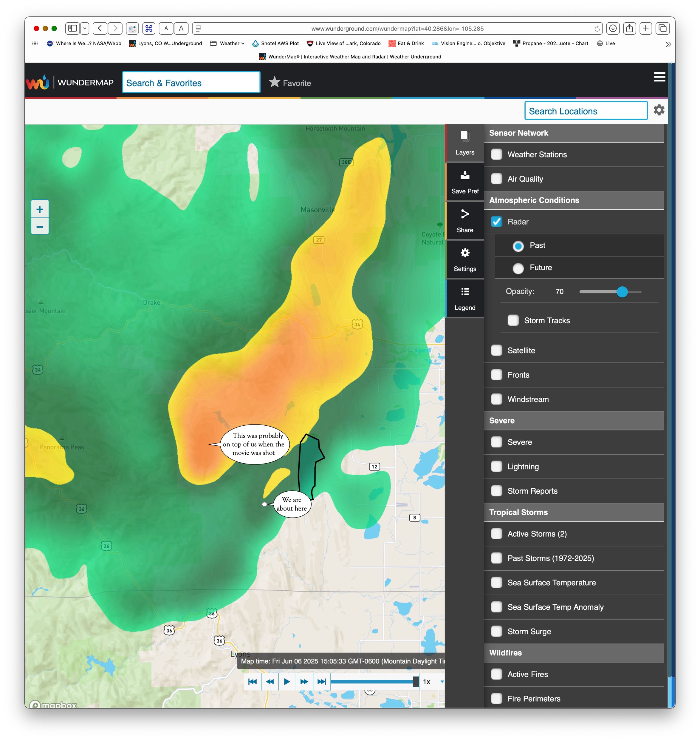
Task: Click the Search Locations field
Action: coord(586,110)
